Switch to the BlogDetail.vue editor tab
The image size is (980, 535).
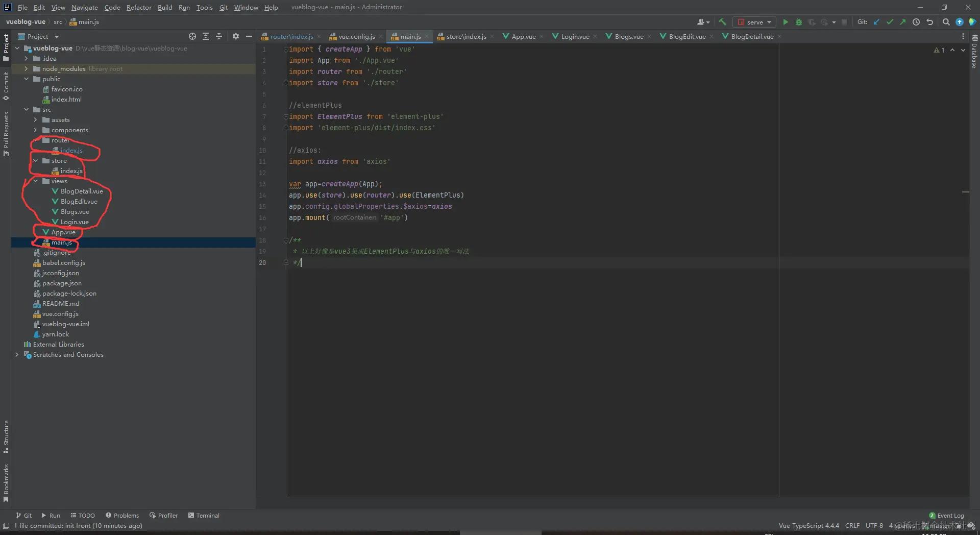[x=752, y=36]
